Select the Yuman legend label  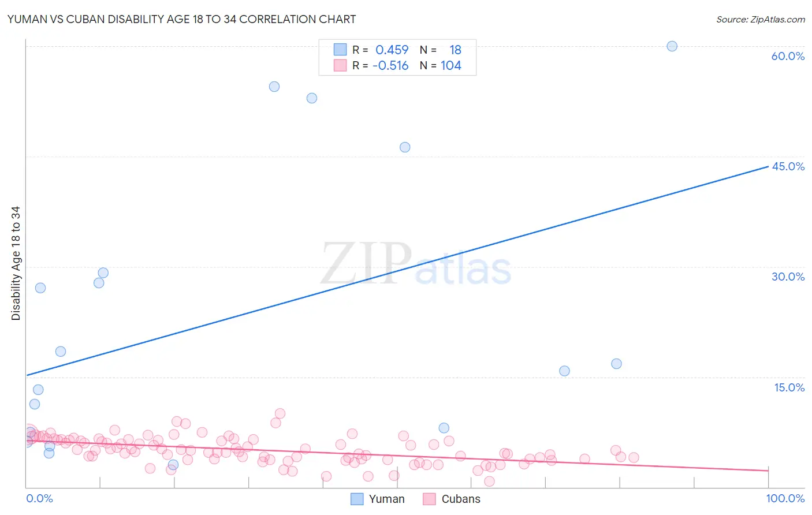point(387,499)
